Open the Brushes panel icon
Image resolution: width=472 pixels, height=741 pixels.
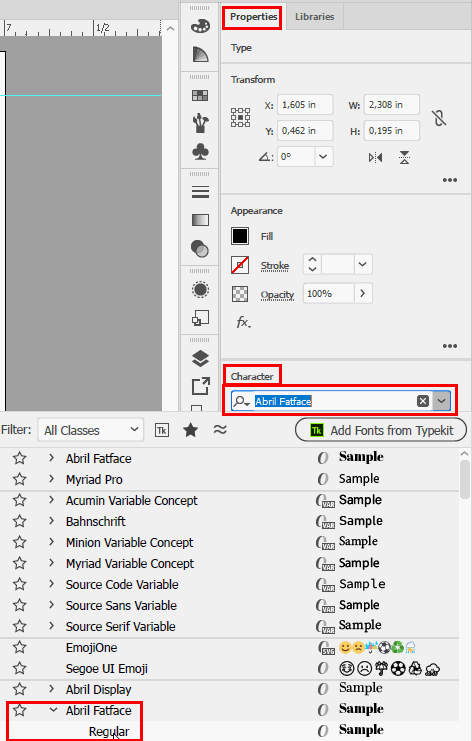coord(201,123)
